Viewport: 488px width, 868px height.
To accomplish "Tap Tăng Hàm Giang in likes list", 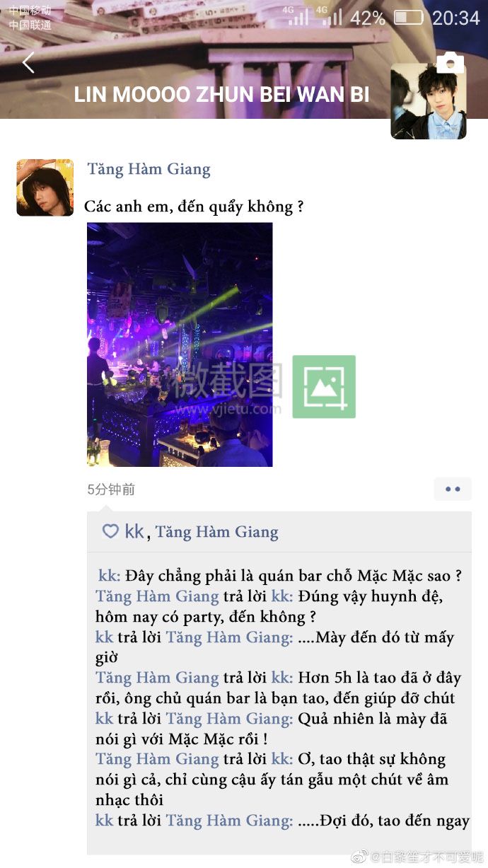I will point(216,532).
